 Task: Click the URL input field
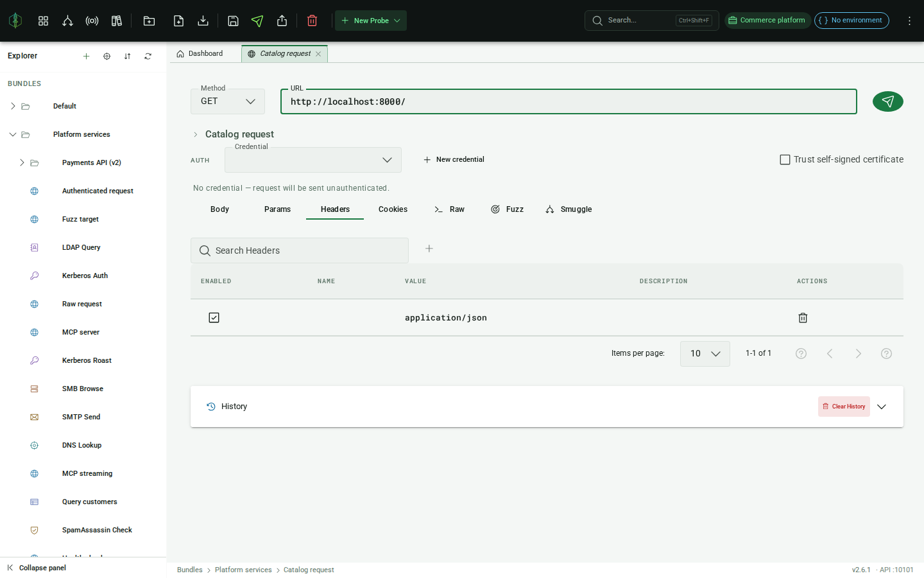(569, 101)
